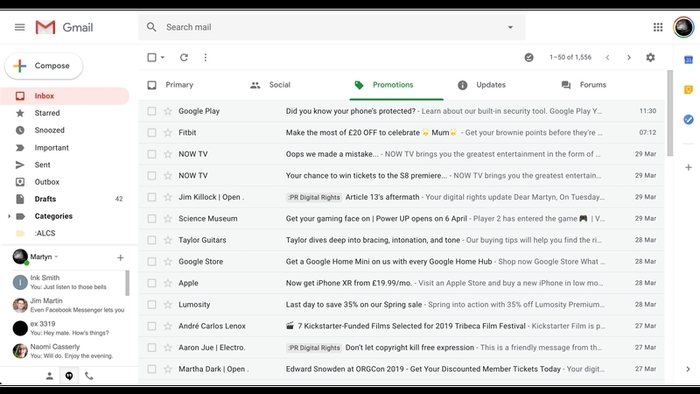Hide the side panel chevron
The image size is (700, 394).
click(688, 369)
